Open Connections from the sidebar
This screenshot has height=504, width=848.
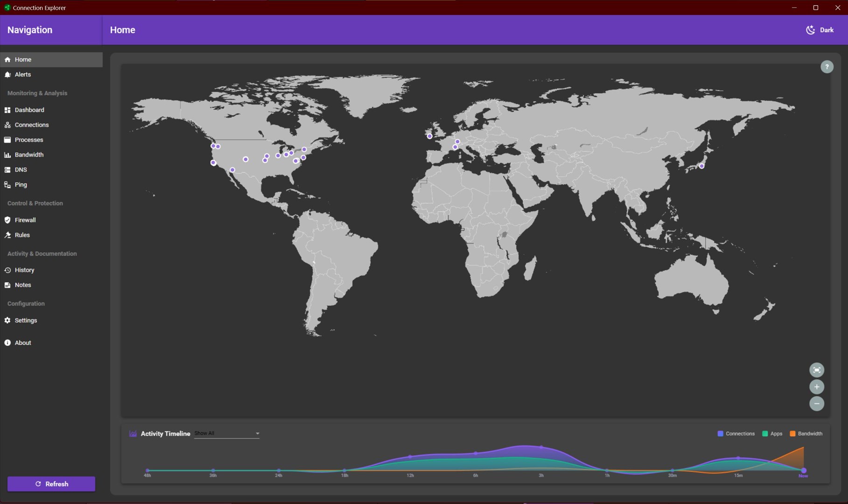coord(32,125)
